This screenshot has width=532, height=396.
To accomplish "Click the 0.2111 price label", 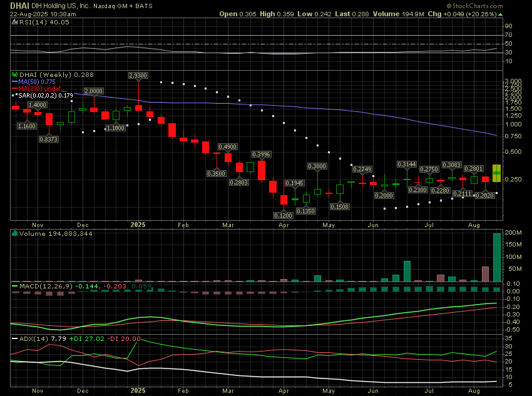I will coord(463,193).
